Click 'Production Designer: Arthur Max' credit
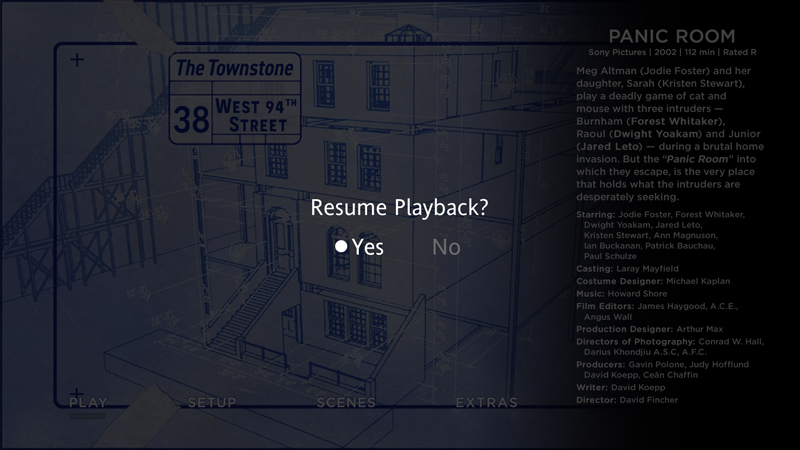The width and height of the screenshot is (800, 450). (649, 329)
